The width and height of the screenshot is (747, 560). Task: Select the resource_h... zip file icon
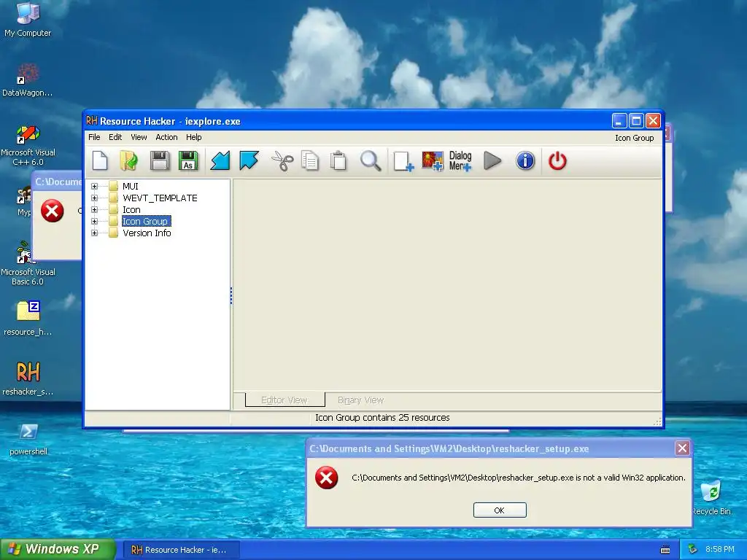coord(28,318)
